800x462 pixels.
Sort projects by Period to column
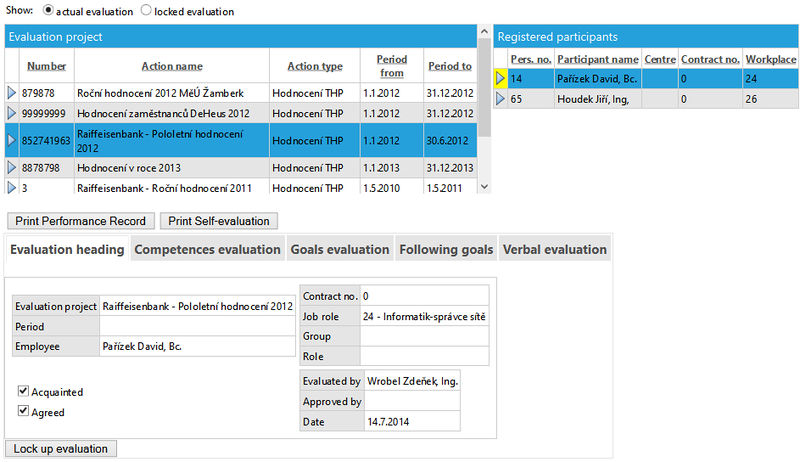(x=450, y=66)
